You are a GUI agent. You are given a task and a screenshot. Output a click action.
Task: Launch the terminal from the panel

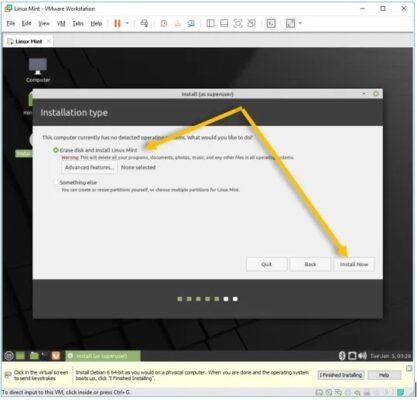pyautogui.click(x=44, y=356)
